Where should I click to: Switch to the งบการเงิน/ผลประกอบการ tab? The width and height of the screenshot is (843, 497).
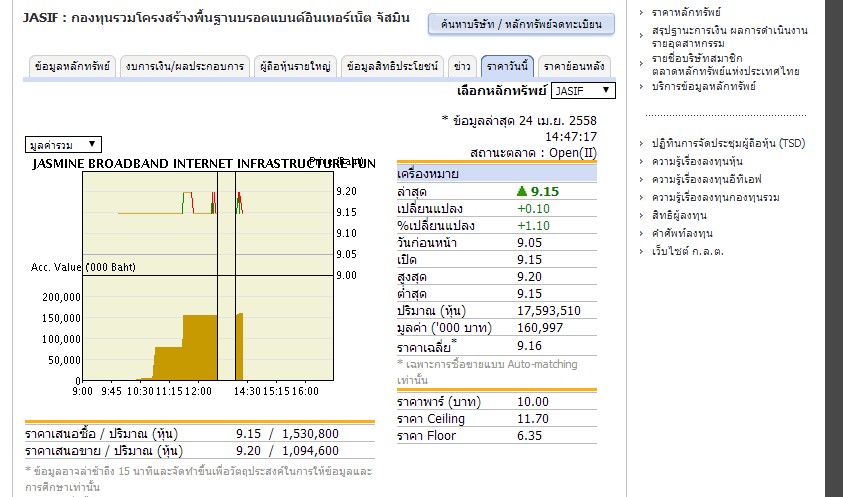click(185, 67)
